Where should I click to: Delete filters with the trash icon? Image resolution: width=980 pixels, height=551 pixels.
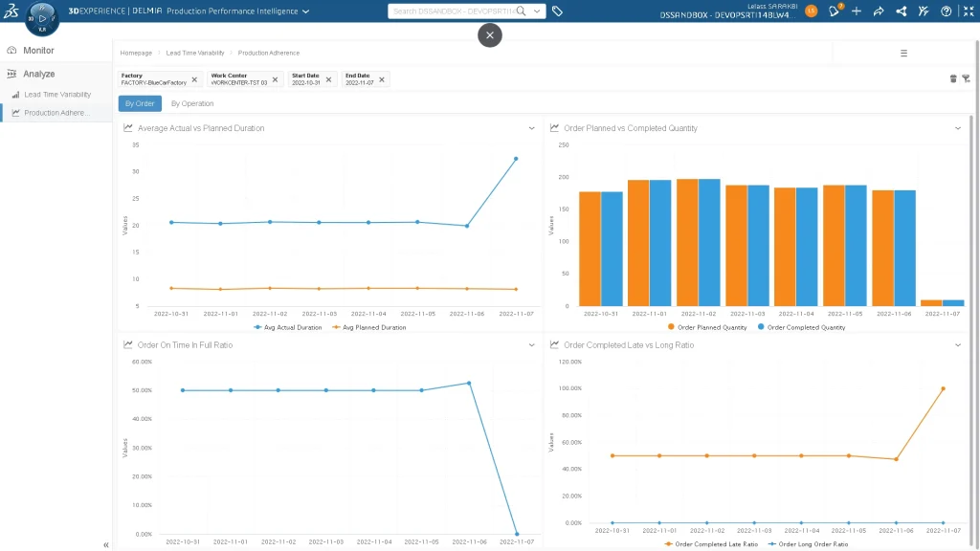point(953,78)
